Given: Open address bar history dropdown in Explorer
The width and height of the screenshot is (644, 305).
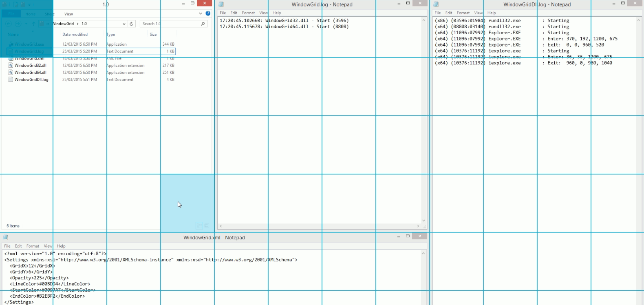Looking at the screenshot, I should (124, 24).
